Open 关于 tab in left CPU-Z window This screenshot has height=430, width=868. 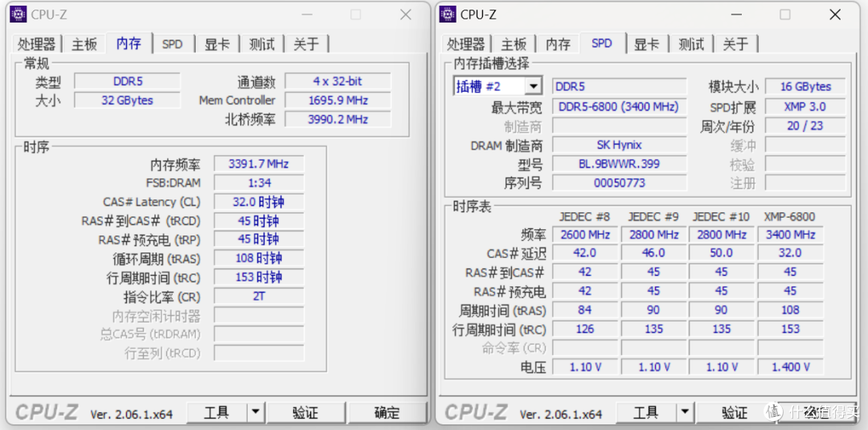(x=307, y=44)
